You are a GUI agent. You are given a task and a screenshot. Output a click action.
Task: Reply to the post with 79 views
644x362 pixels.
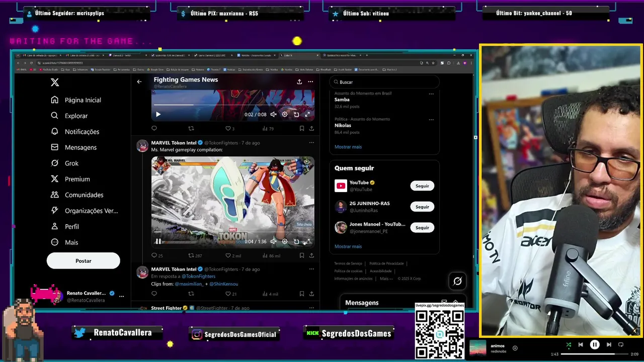pyautogui.click(x=154, y=129)
